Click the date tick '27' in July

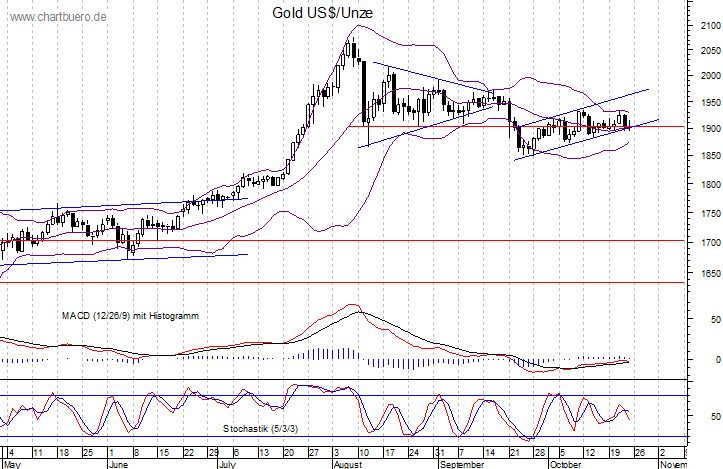coord(314,452)
